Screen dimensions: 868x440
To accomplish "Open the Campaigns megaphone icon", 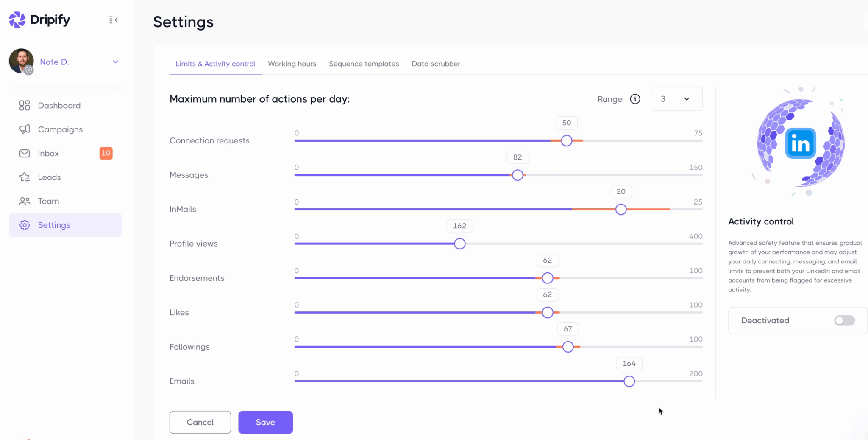I will pyautogui.click(x=25, y=129).
